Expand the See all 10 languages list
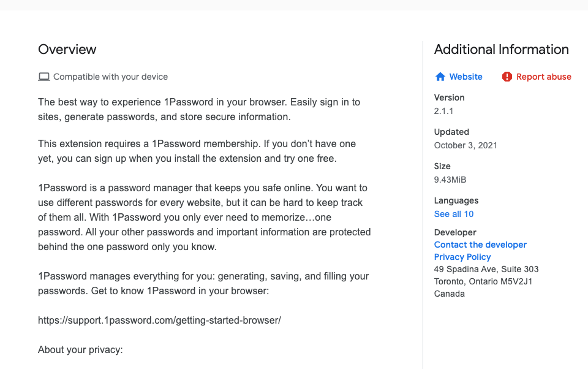Viewport: 588px width, 369px height. pos(453,214)
